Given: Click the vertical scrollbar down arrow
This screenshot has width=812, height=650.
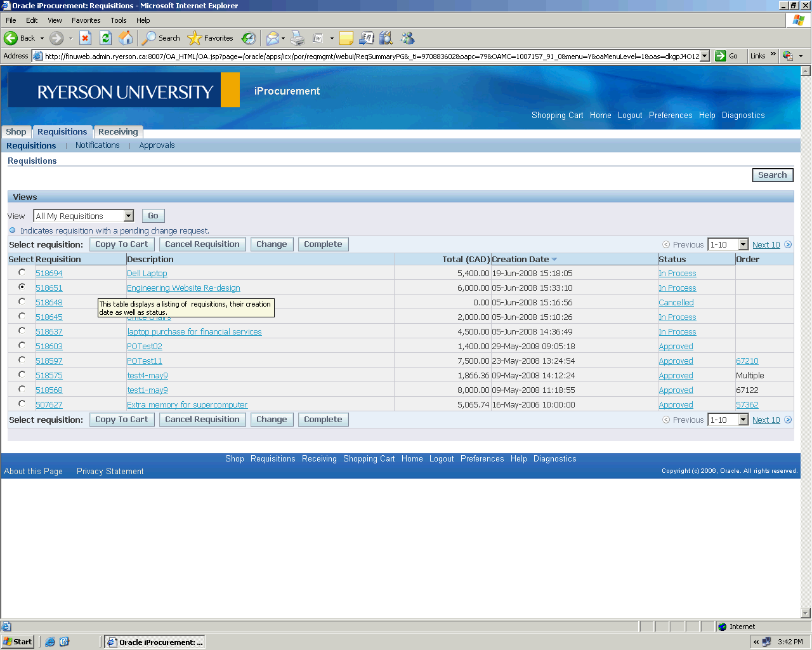Looking at the screenshot, I should pos(806,613).
